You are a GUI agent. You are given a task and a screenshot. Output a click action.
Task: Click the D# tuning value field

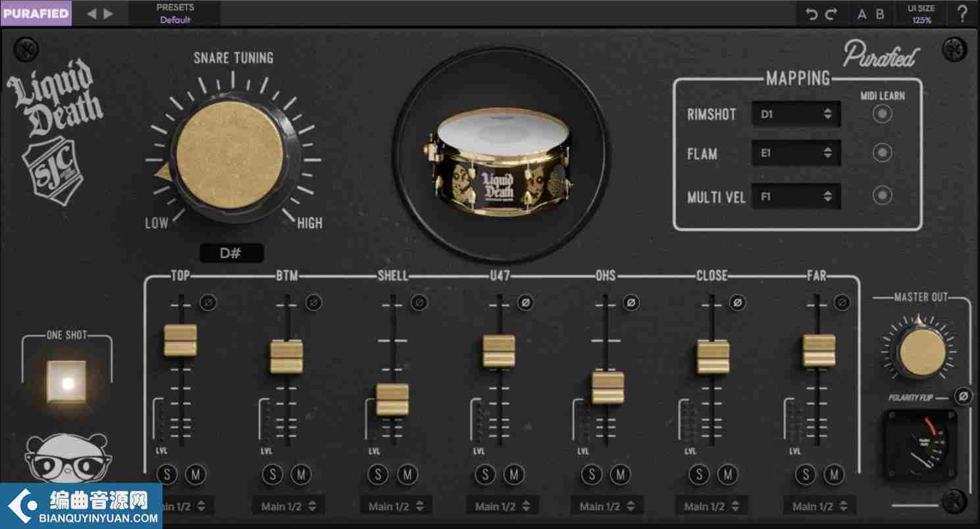pos(232,253)
